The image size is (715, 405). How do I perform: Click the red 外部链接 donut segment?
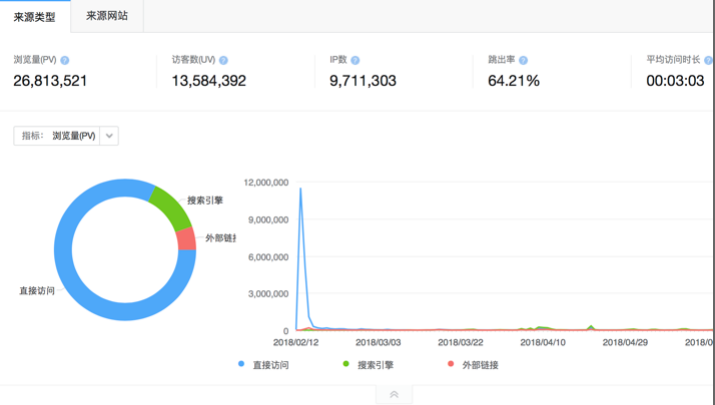(x=186, y=239)
